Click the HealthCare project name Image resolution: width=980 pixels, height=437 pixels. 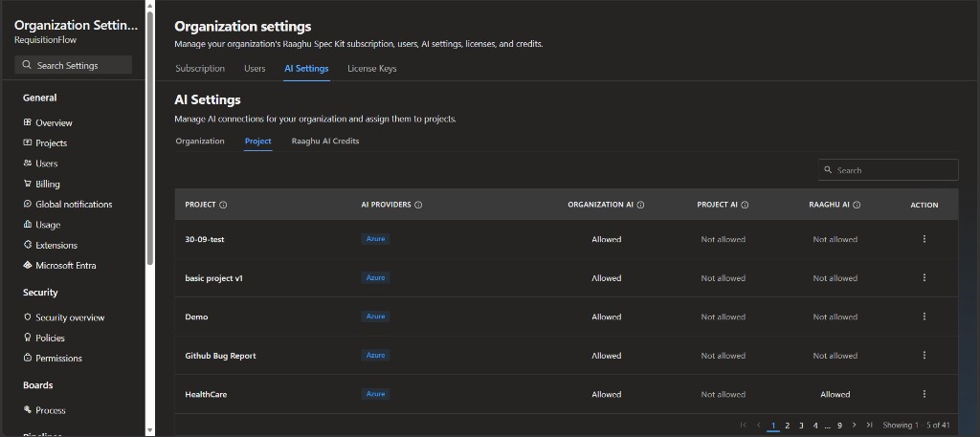206,395
